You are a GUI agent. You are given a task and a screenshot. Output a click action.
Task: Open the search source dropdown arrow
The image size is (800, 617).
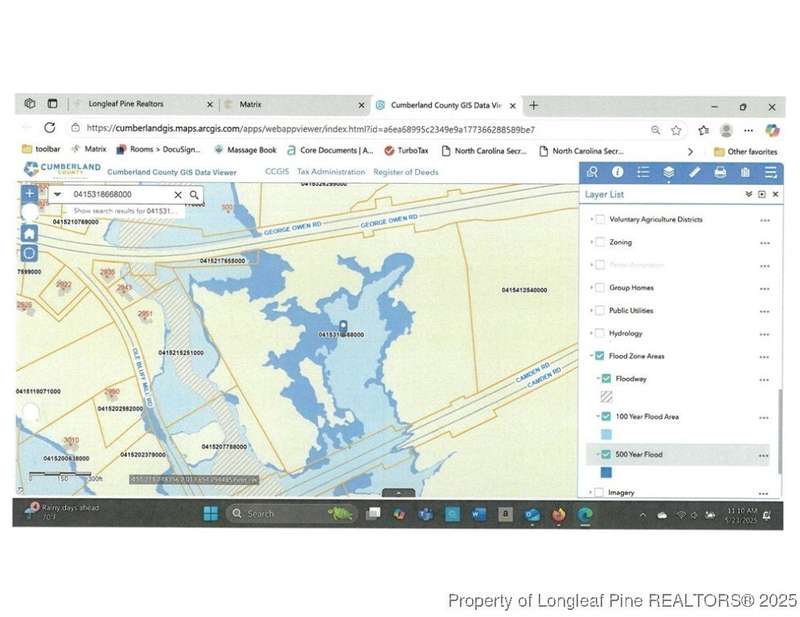click(x=58, y=195)
